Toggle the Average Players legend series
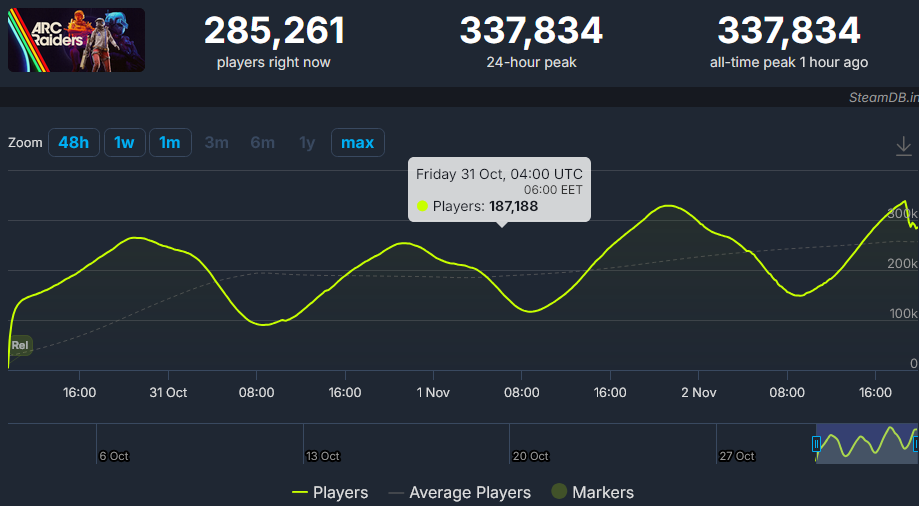Image resolution: width=919 pixels, height=506 pixels. click(x=460, y=493)
